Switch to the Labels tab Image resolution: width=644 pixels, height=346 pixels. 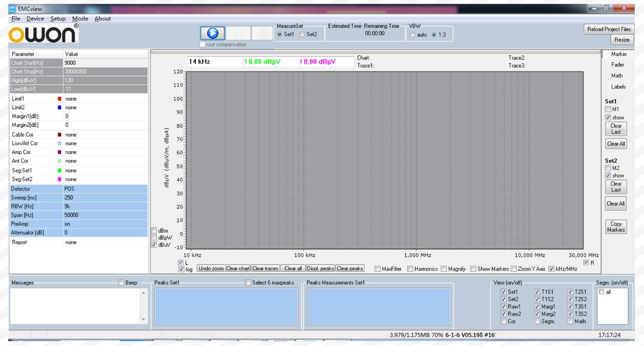(618, 87)
